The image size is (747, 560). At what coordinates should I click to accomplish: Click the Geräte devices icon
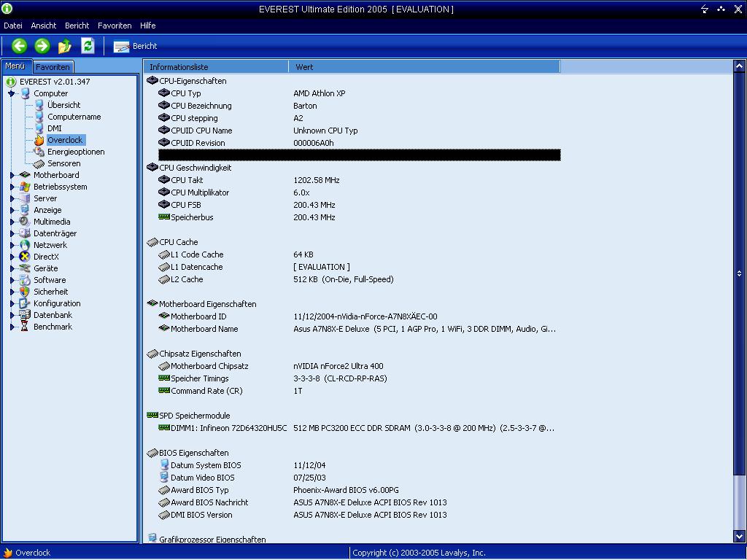click(25, 268)
